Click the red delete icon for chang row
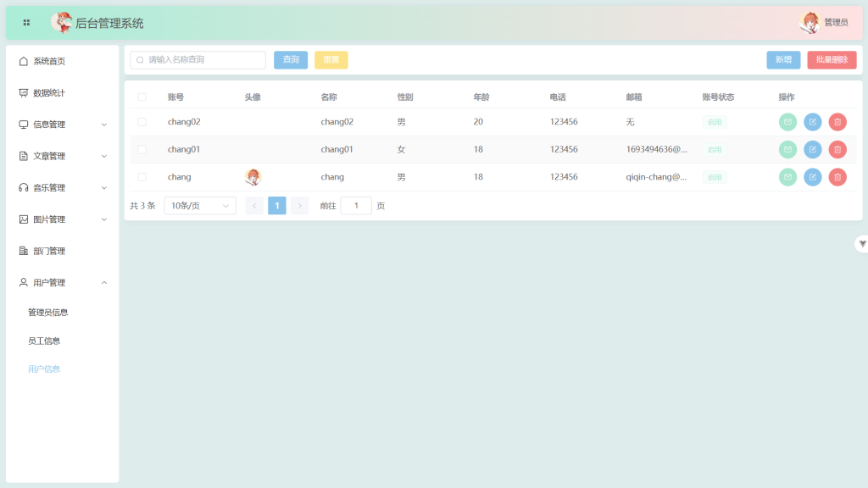The height and width of the screenshot is (488, 868). coord(837,177)
